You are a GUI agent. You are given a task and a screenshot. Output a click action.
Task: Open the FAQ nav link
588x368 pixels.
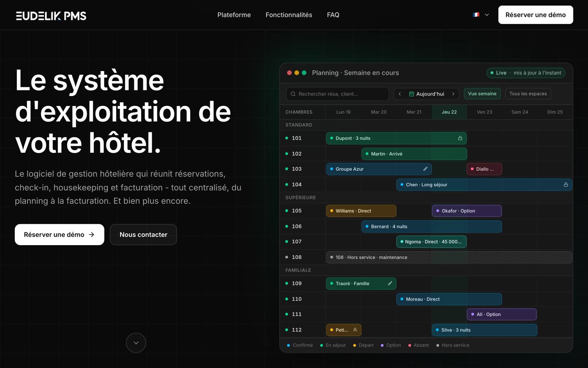(x=333, y=15)
